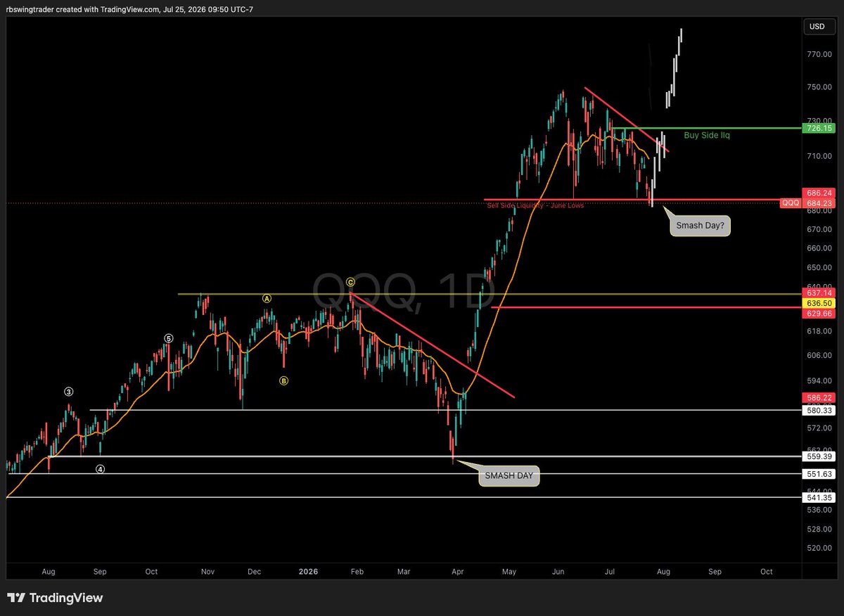
Task: Click the 2026 time axis label
Action: (x=307, y=572)
